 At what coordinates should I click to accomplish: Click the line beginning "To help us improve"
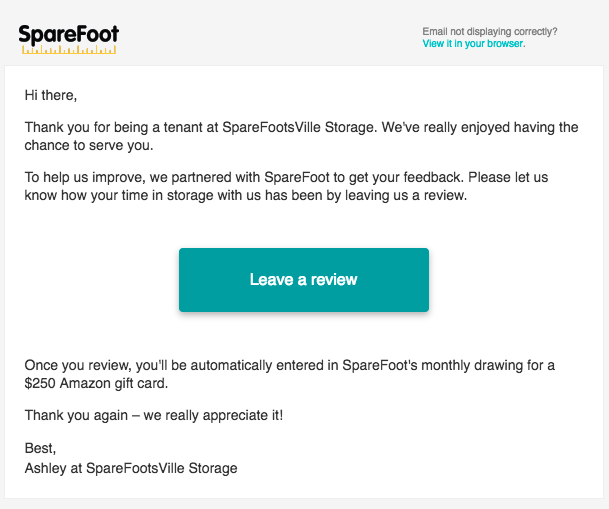pyautogui.click(x=286, y=177)
